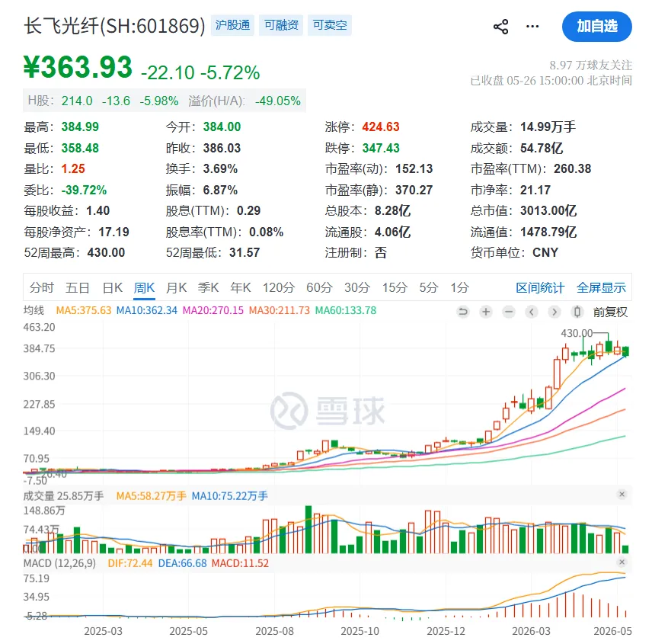
Task: Switch to the 年K chart tab
Action: pos(241,287)
